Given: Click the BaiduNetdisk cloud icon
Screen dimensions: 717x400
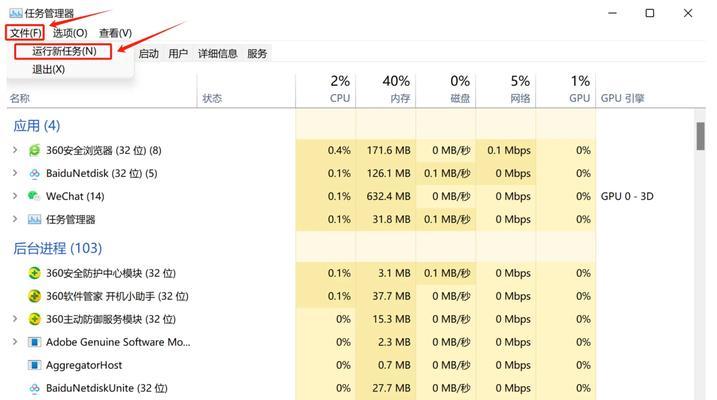Looking at the screenshot, I should coord(34,174).
